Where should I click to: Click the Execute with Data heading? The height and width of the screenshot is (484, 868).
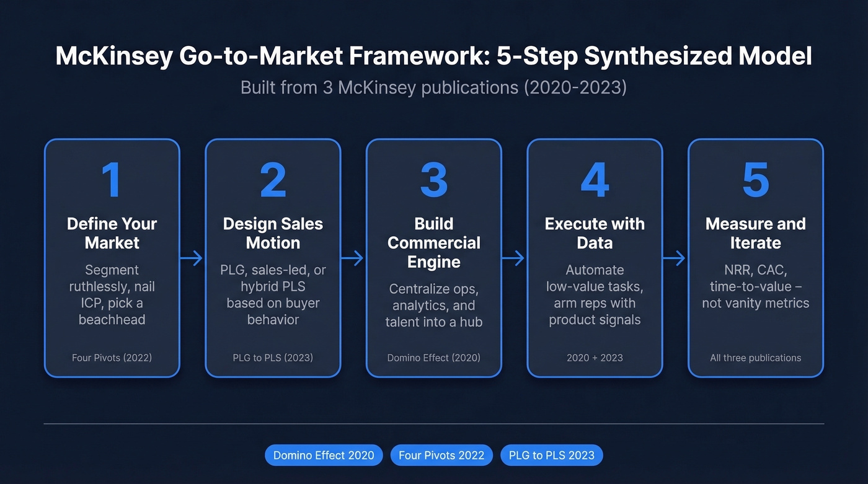594,233
